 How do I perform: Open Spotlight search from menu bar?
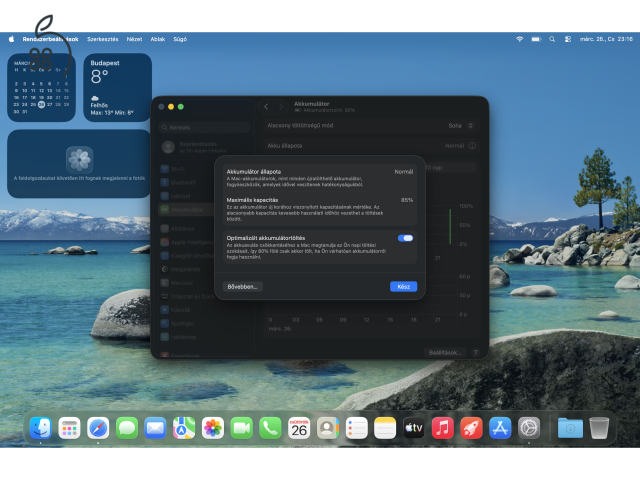coord(552,39)
